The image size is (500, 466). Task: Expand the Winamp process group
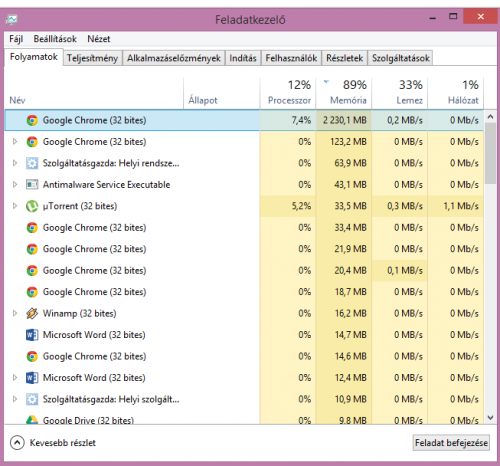[x=15, y=313]
